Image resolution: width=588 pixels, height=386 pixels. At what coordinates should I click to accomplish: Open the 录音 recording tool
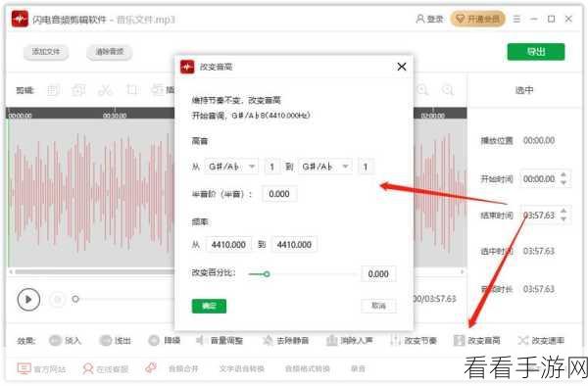pyautogui.click(x=358, y=369)
